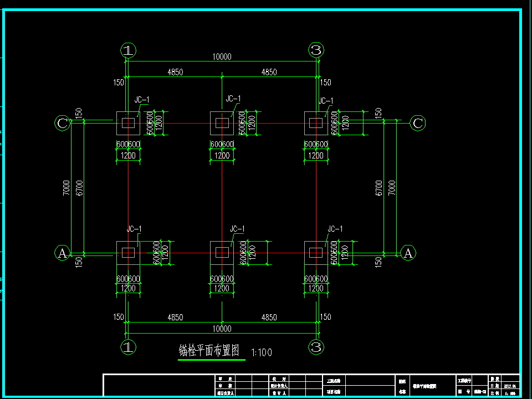Click the top middle footing square
Screen dimensions: 532x399
(x=222, y=123)
